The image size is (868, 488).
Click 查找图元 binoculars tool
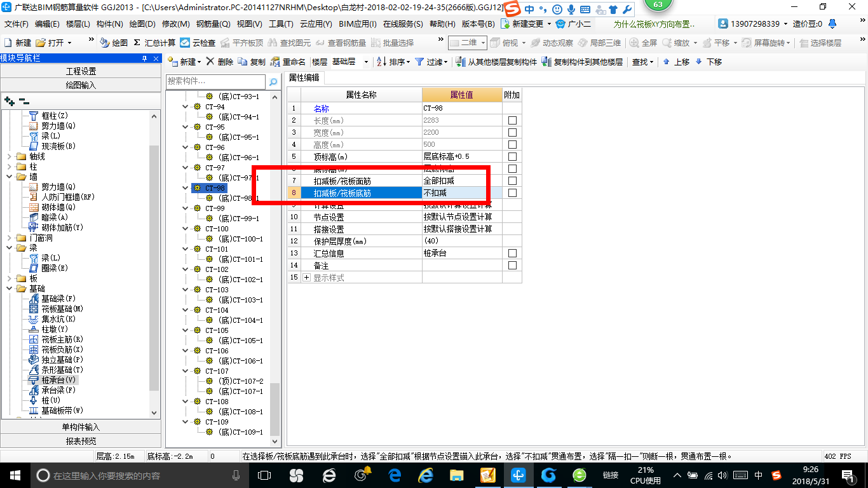[x=290, y=43]
